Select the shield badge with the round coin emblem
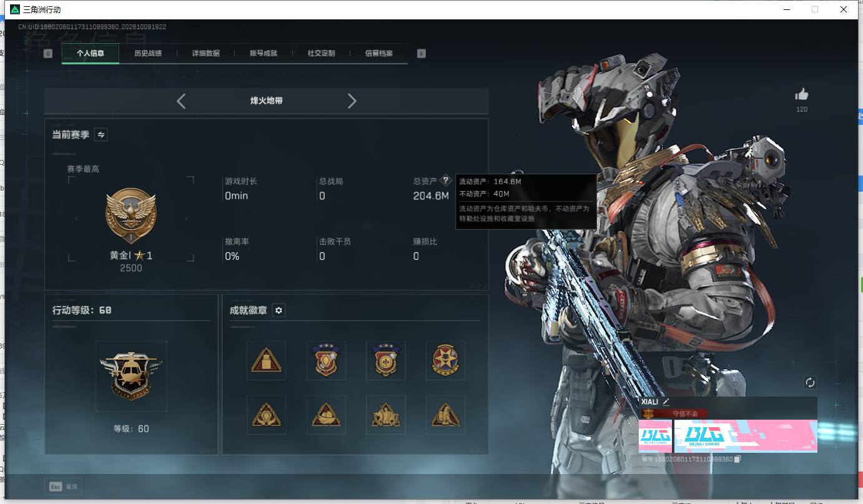Screen dimensions: 863x504 [x=386, y=360]
